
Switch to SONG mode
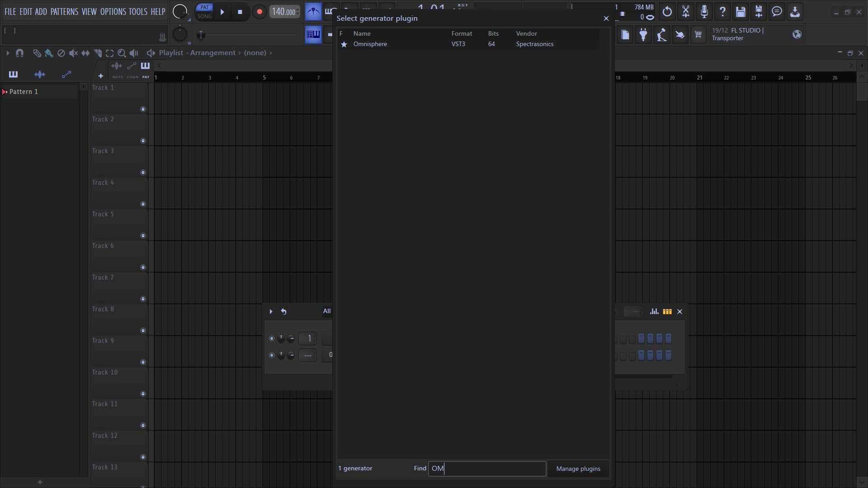pos(204,16)
